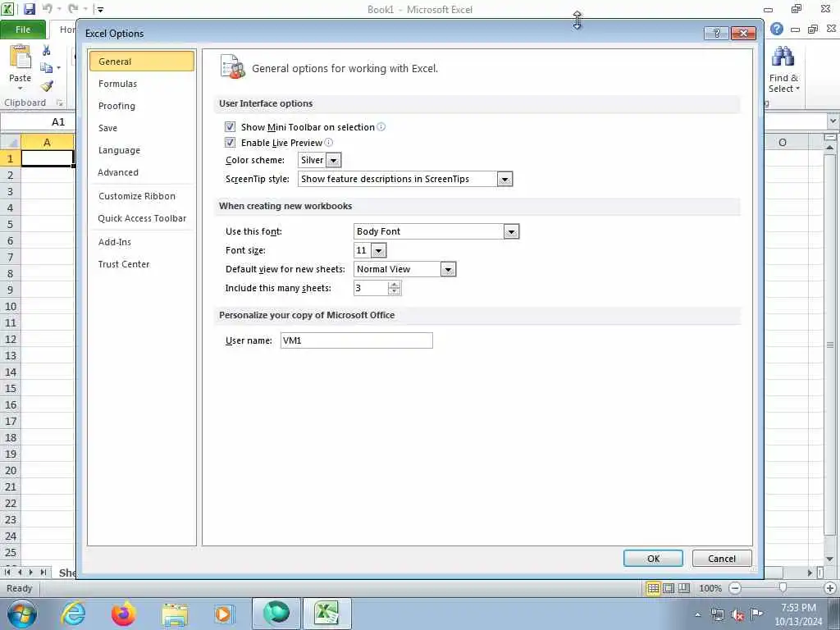840x630 pixels.
Task: Open the Language category
Action: pos(141,151)
